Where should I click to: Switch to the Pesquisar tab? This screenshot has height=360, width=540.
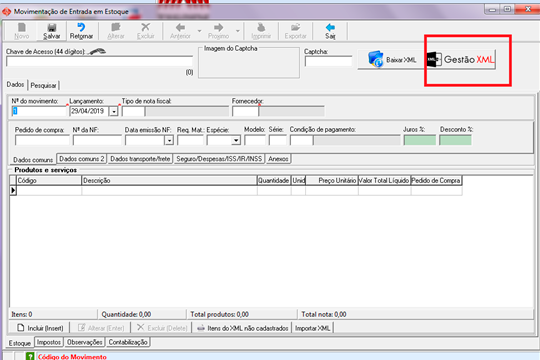click(43, 85)
